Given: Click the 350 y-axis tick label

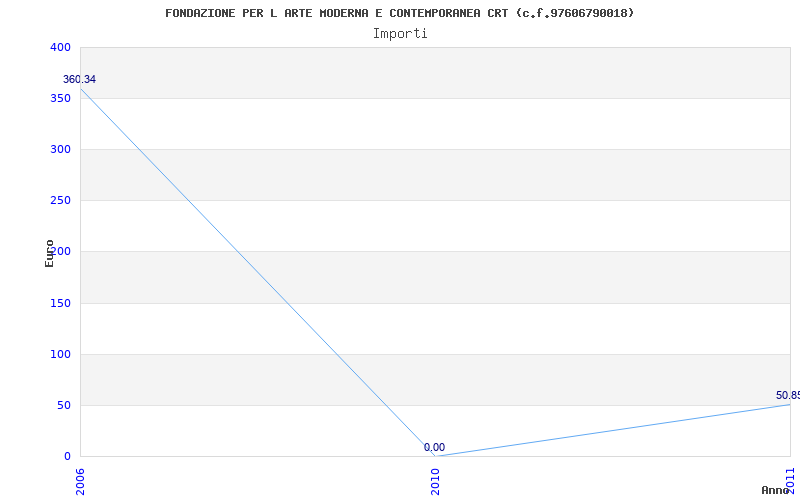Looking at the screenshot, I should (60, 98).
